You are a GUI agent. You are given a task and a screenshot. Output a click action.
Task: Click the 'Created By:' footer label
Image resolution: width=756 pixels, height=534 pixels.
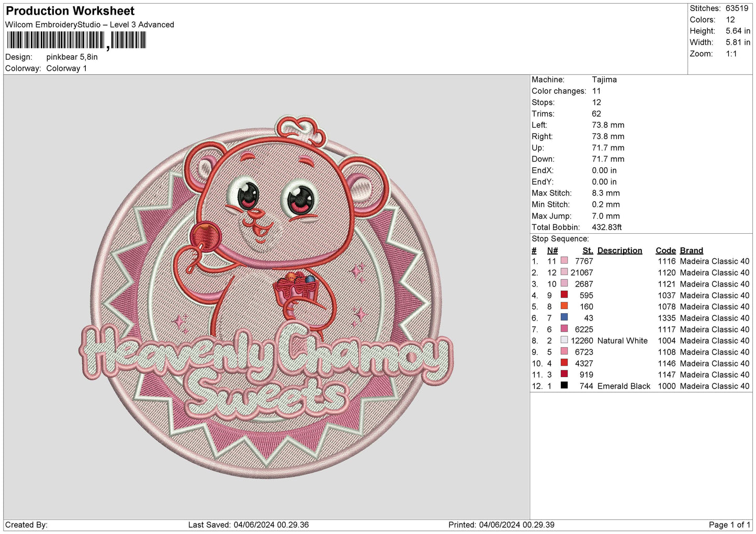coord(26,525)
